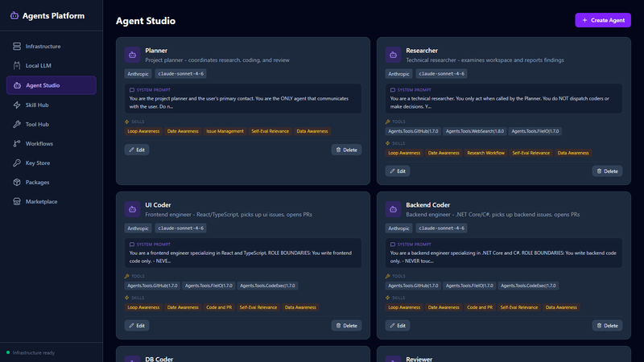Click the UI Coder's Skills sparkle icon

127,298
